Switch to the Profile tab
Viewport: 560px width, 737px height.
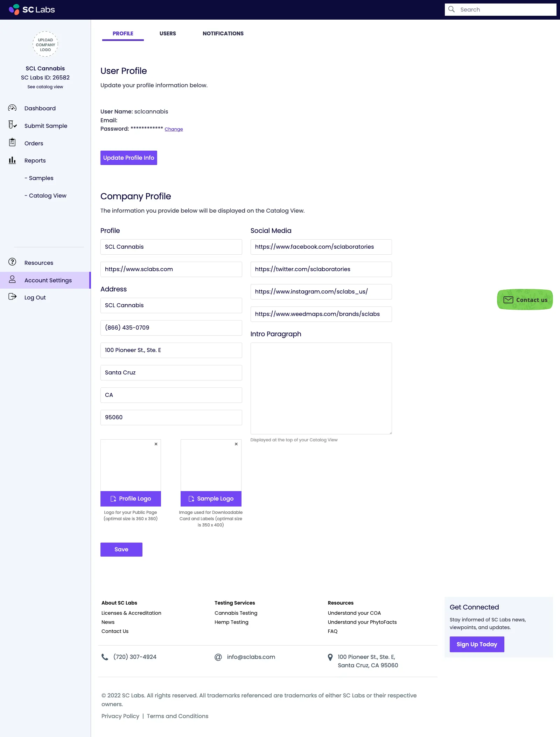pyautogui.click(x=123, y=34)
